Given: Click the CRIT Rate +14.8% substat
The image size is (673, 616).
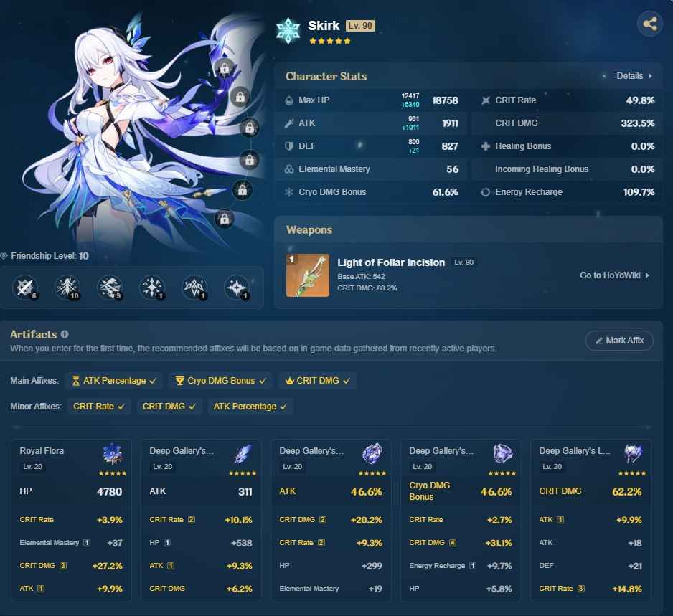Looking at the screenshot, I should pyautogui.click(x=590, y=589).
